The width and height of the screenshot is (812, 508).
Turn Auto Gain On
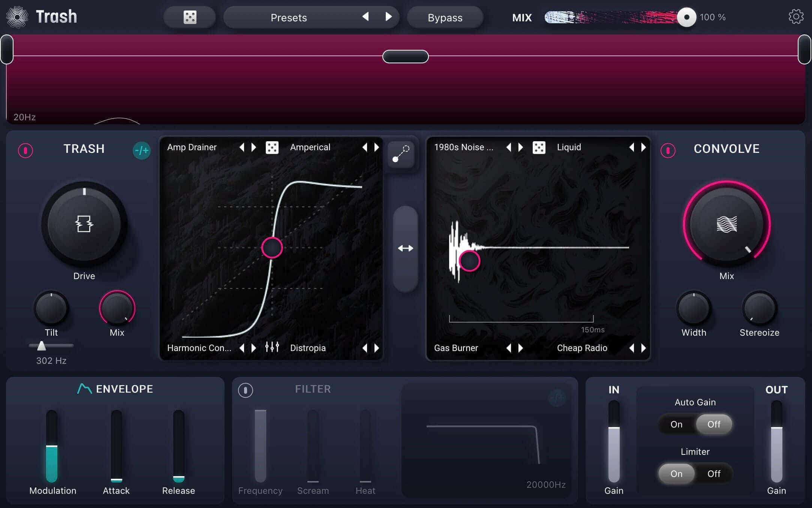coord(676,424)
